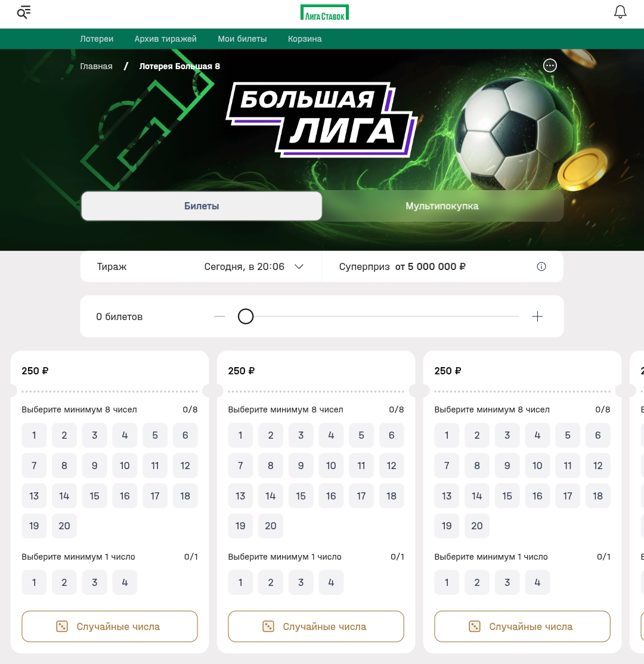This screenshot has width=644, height=664.
Task: Select the Билеты tab
Action: coord(202,206)
